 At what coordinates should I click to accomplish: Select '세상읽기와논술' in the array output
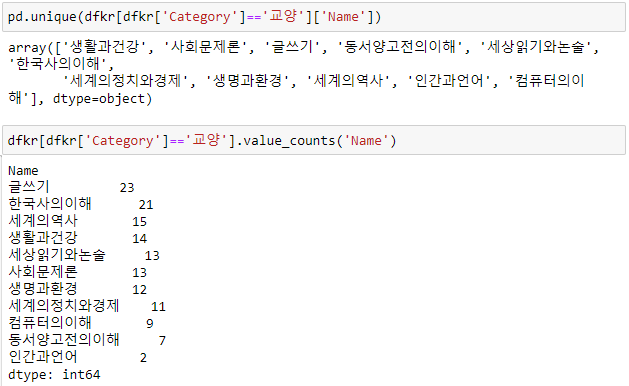click(536, 47)
